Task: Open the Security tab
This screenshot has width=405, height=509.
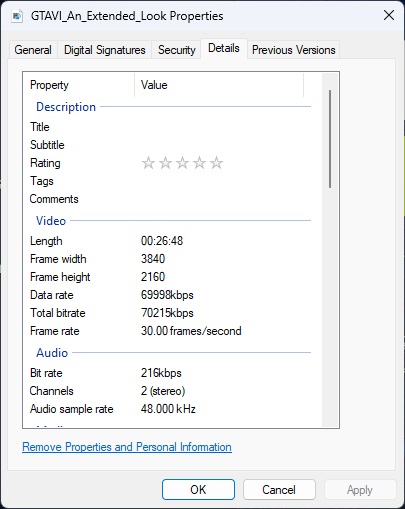Action: tap(176, 50)
